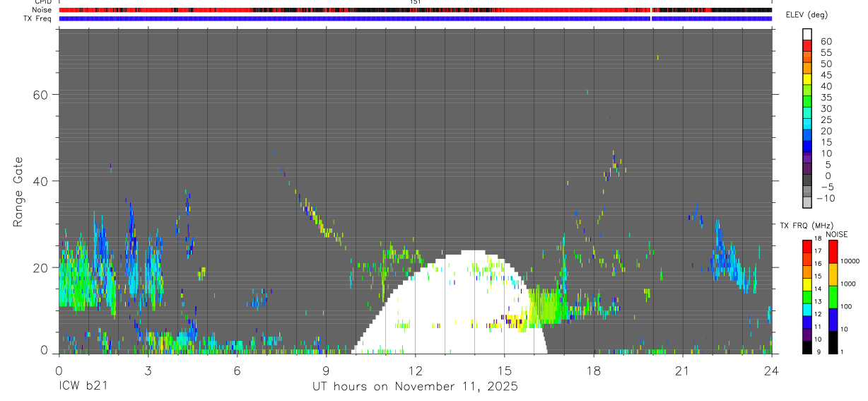The width and height of the screenshot is (868, 401).
Task: Click the '60' label in ELEV legend
Action: pyautogui.click(x=826, y=41)
